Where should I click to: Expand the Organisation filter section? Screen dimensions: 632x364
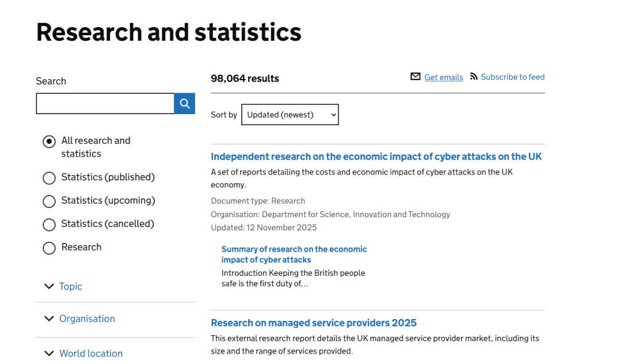pyautogui.click(x=87, y=318)
